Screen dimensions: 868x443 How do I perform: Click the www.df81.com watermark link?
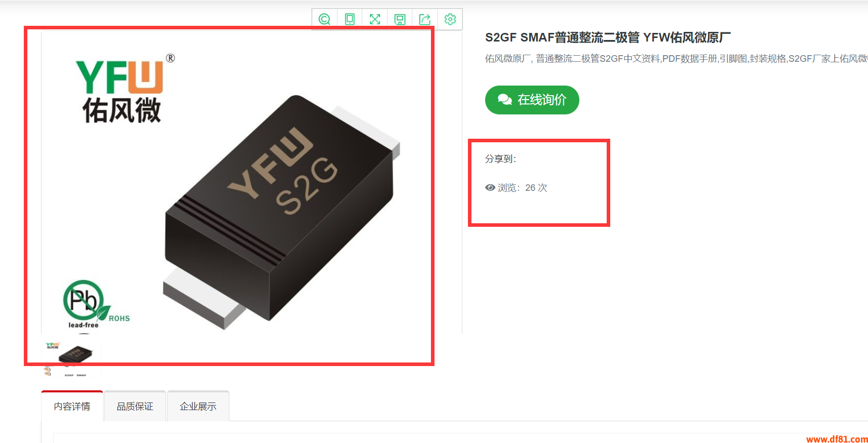[x=837, y=439]
